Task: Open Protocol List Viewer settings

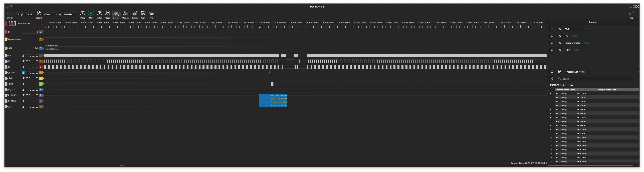Action: (552, 72)
